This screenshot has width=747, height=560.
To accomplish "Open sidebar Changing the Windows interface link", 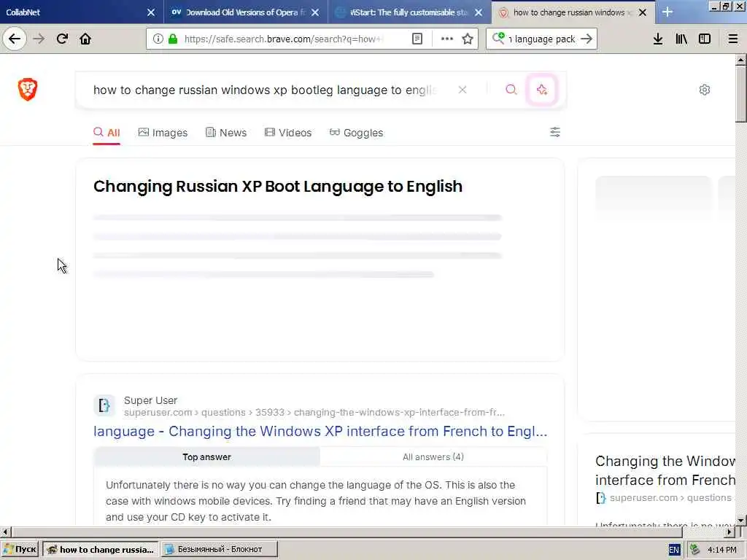I will point(665,470).
